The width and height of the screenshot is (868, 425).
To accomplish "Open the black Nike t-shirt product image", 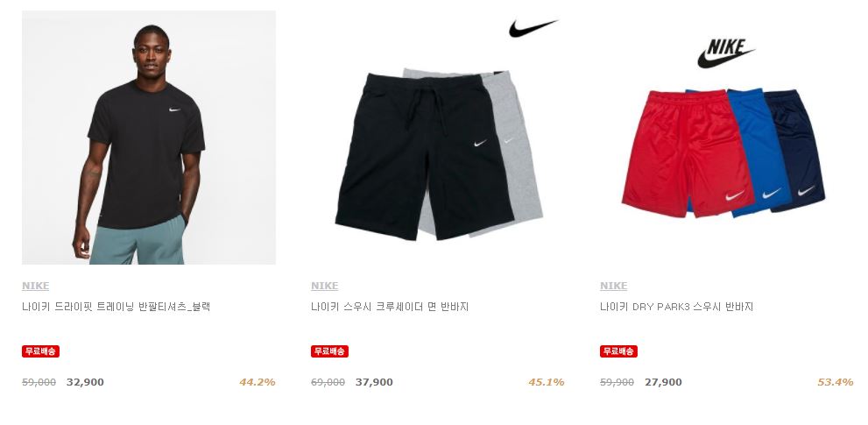I will 148,138.
